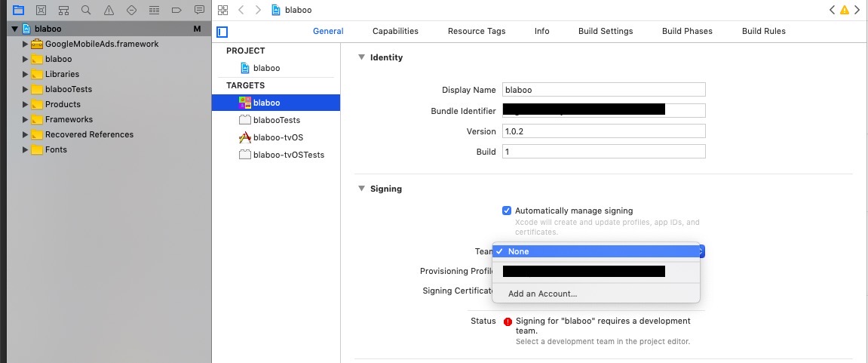Open the Breakpoint navigator
Screen dimensions: 868x363
(176, 10)
